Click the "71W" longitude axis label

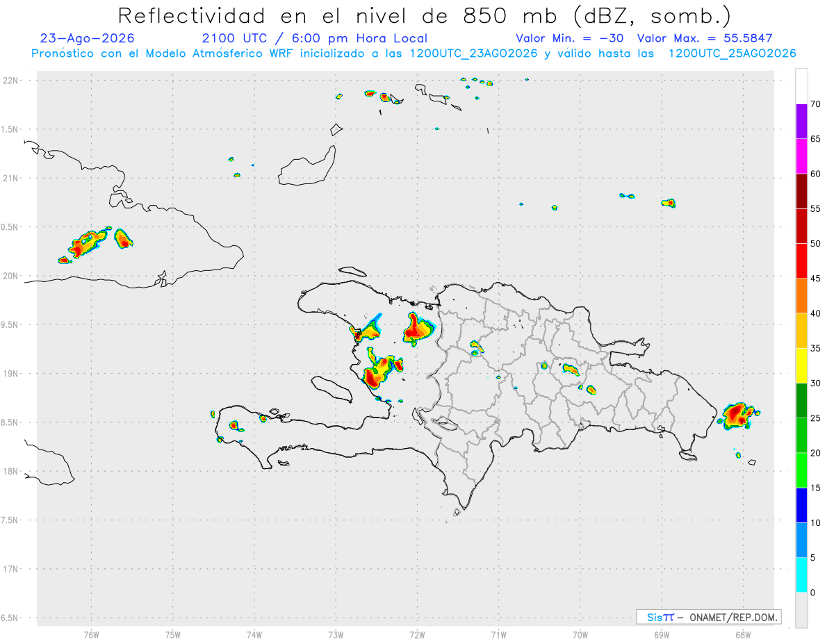498,634
